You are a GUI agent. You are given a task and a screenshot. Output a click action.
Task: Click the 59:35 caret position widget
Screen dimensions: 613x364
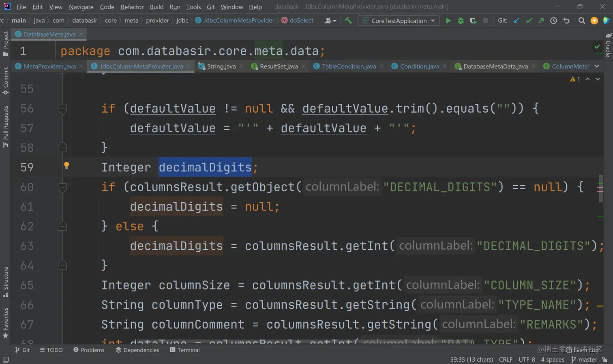coord(472,360)
